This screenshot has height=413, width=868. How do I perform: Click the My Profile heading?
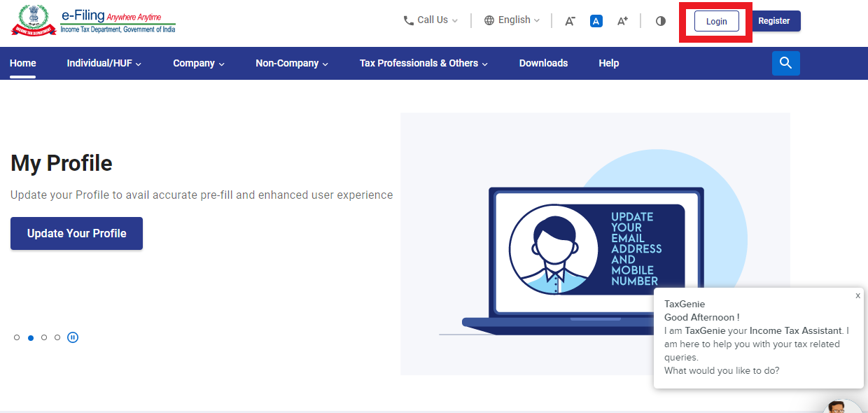(62, 163)
